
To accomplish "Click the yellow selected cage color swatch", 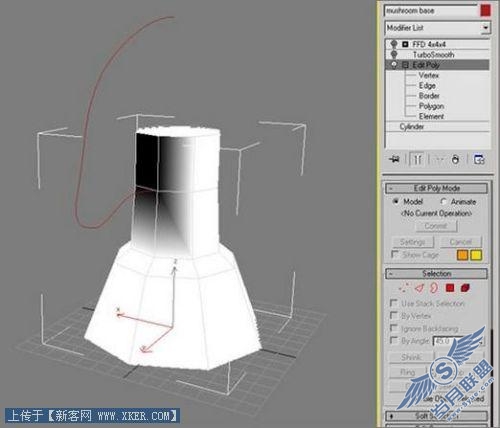I will click(x=476, y=255).
